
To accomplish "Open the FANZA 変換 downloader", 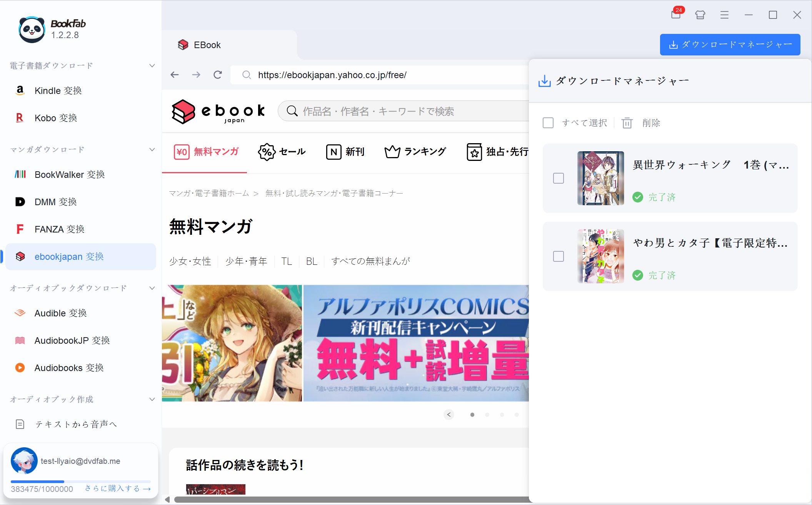I will pos(59,229).
